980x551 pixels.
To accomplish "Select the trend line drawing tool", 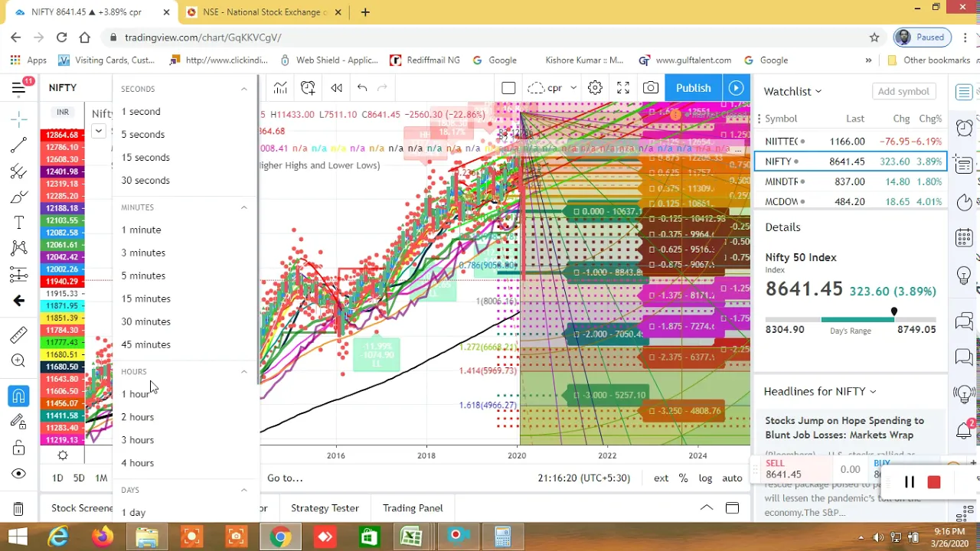I will pos(19,145).
